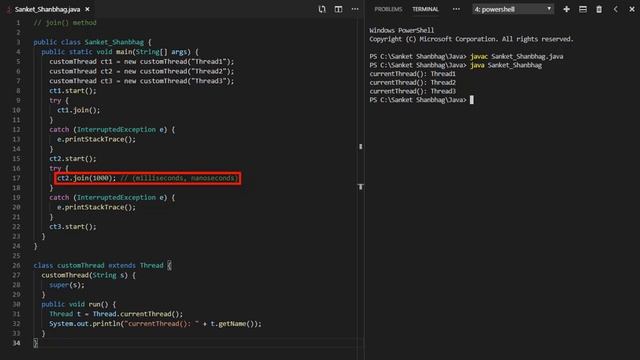Click 'super(s);' on line 28
The height and width of the screenshot is (360, 640).
pos(67,285)
